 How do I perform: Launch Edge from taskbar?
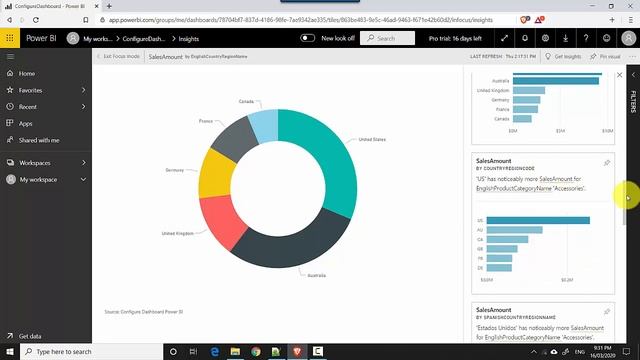click(214, 351)
